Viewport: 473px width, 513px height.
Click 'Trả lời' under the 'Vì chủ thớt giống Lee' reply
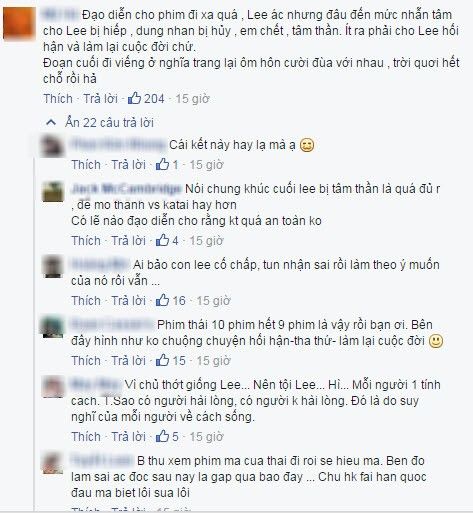[x=128, y=437]
